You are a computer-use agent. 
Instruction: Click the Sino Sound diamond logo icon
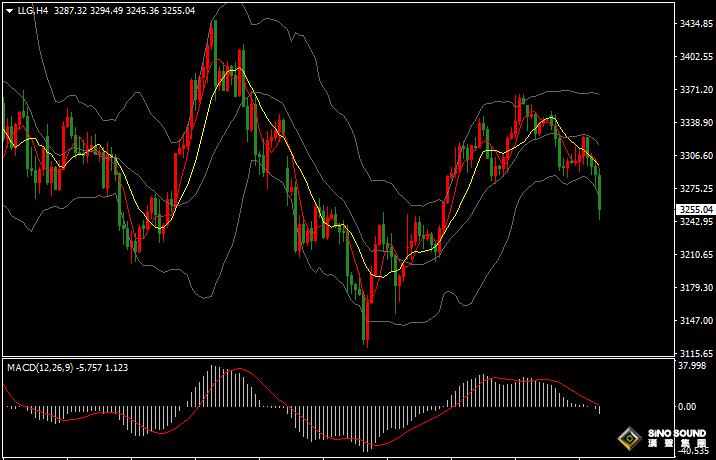[x=629, y=438]
